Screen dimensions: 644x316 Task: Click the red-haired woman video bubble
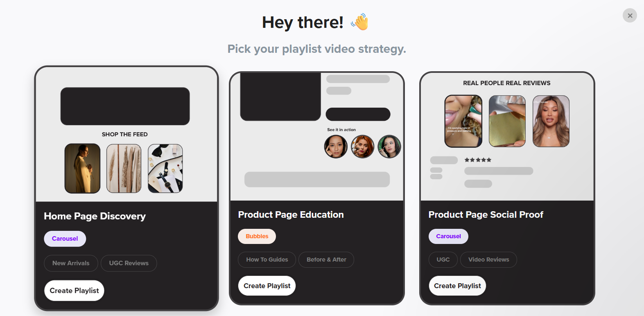(363, 147)
